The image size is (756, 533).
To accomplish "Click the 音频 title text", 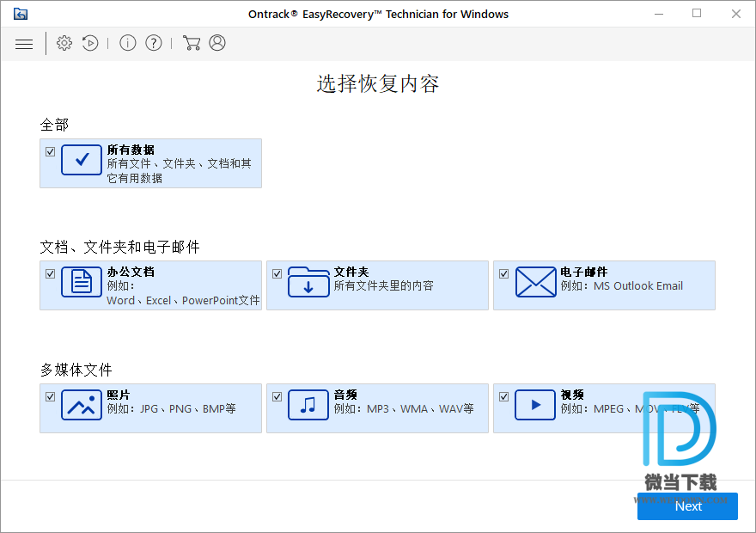I will pyautogui.click(x=345, y=395).
